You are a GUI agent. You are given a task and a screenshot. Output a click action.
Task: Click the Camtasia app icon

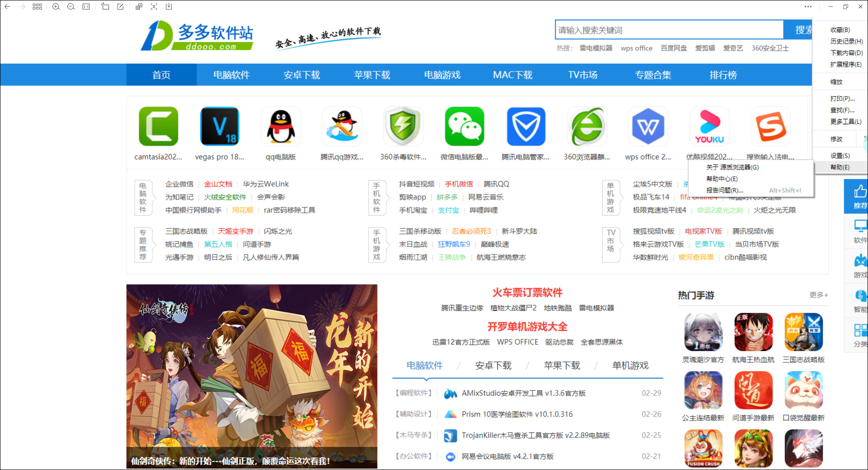pyautogui.click(x=158, y=127)
